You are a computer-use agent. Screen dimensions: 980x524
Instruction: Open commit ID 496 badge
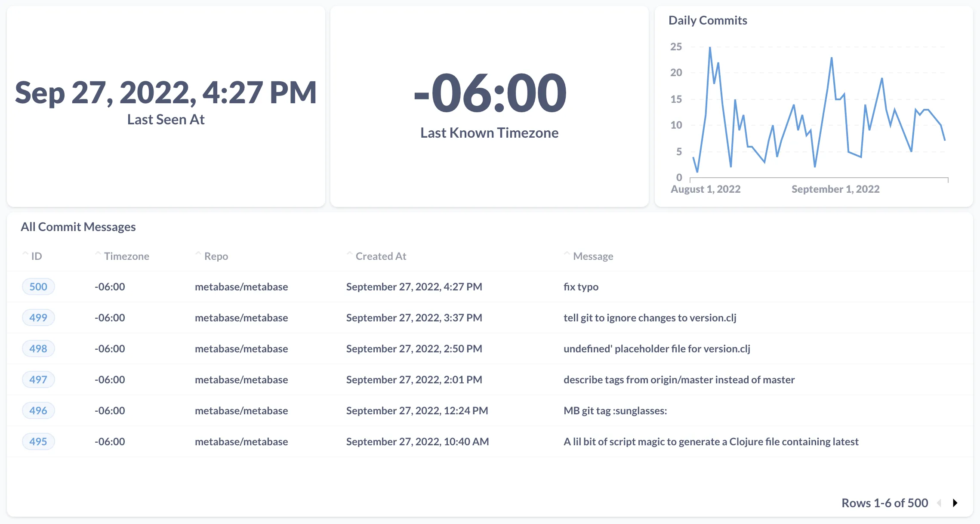coord(38,410)
